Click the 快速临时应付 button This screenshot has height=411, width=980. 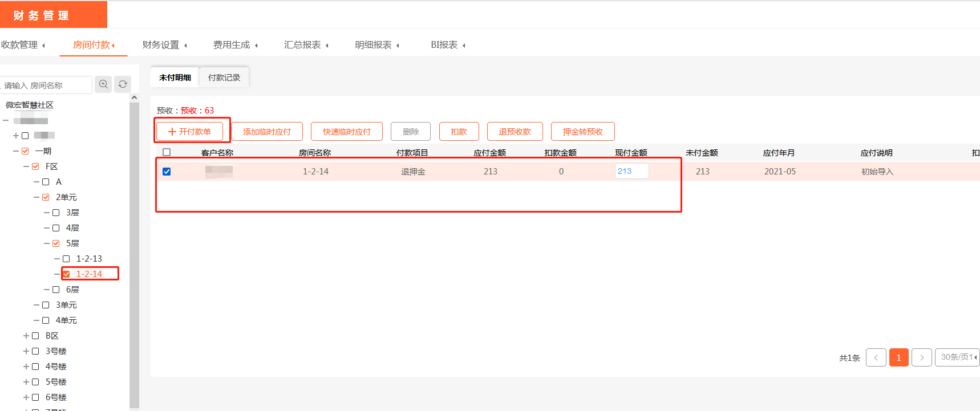(x=347, y=132)
